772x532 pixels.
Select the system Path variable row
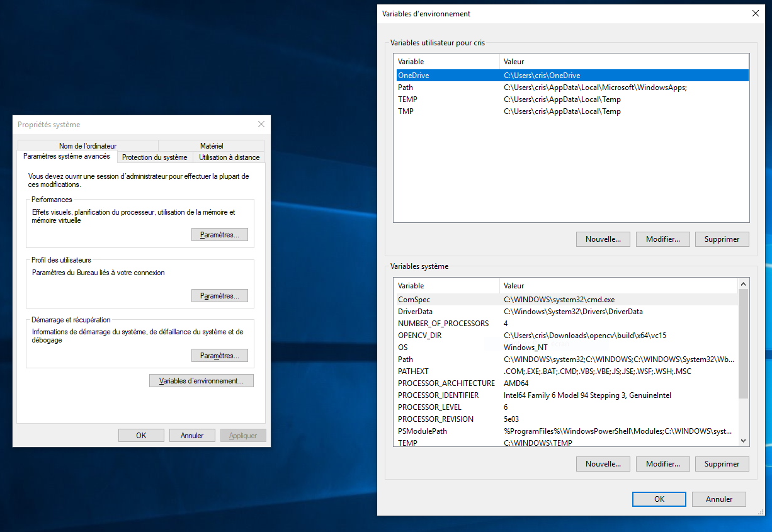(x=567, y=359)
